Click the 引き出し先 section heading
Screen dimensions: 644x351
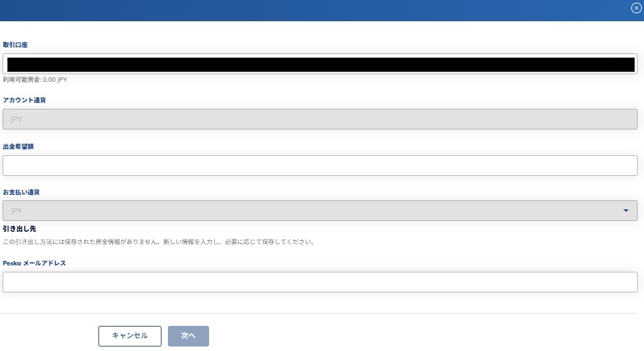19,229
